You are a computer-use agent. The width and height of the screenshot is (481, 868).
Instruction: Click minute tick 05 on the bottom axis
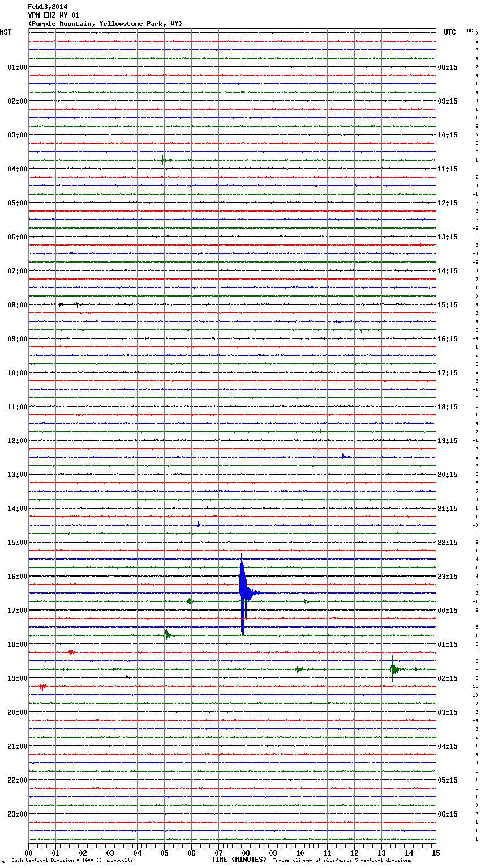pyautogui.click(x=164, y=853)
